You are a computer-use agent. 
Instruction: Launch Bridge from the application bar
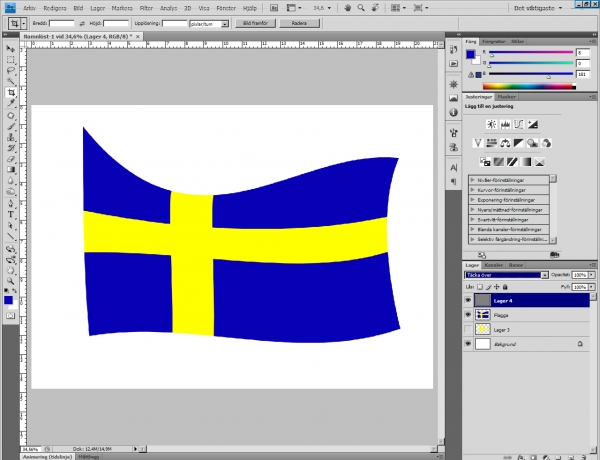click(274, 8)
